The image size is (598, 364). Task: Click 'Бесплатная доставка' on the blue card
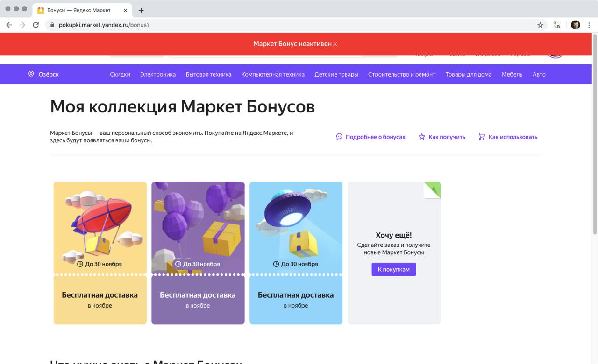coord(296,295)
